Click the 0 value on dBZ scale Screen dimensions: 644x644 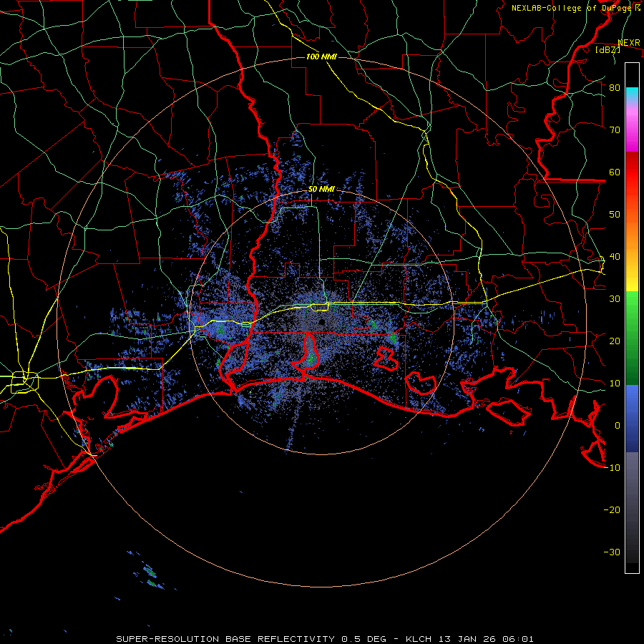618,426
